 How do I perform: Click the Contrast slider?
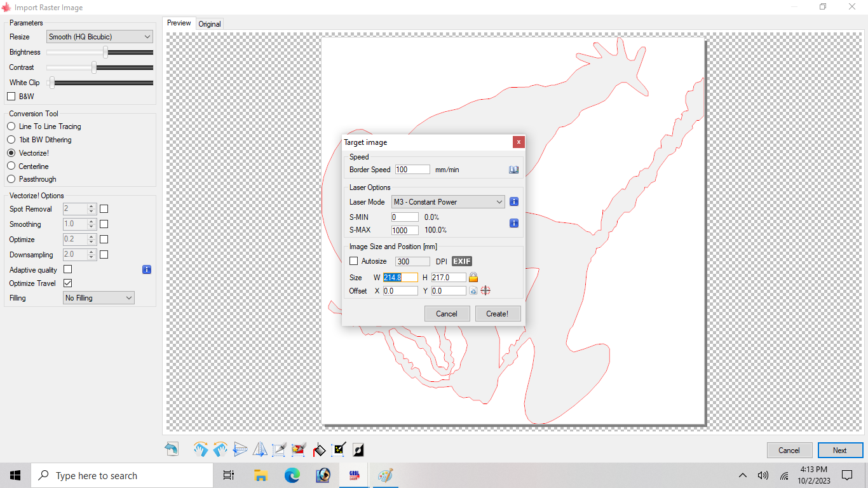[100, 67]
